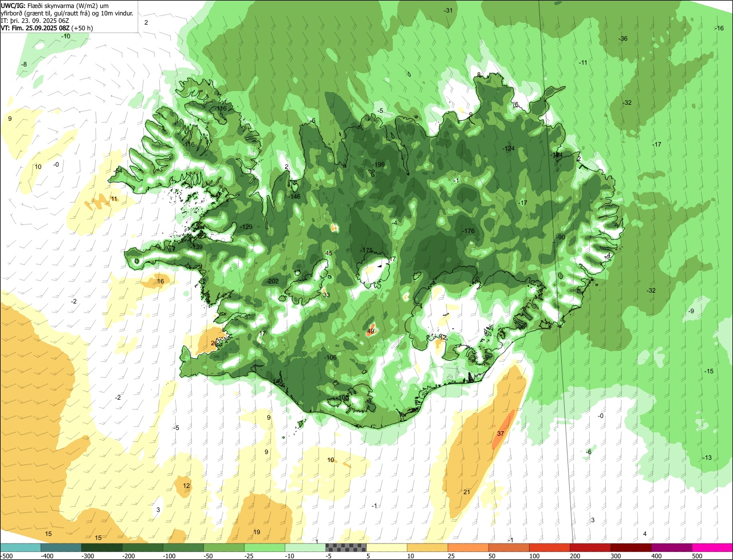Select the palest green -10 to -5 swatch
The image size is (733, 560).
[x=305, y=547]
